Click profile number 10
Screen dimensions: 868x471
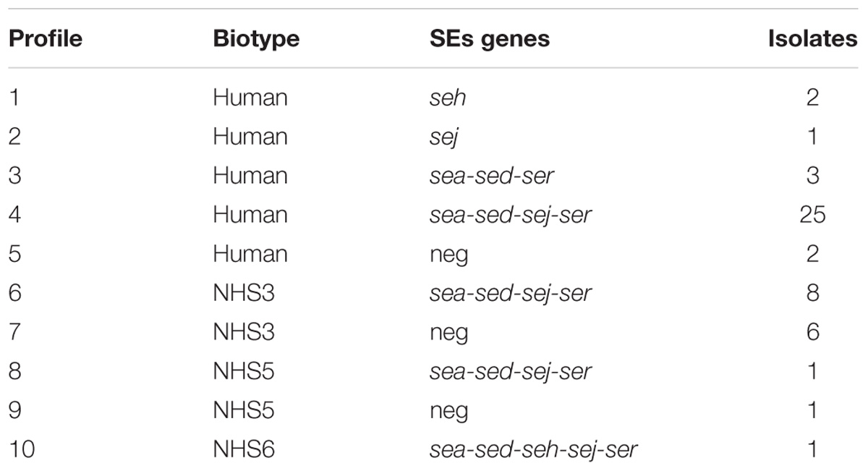pos(22,449)
